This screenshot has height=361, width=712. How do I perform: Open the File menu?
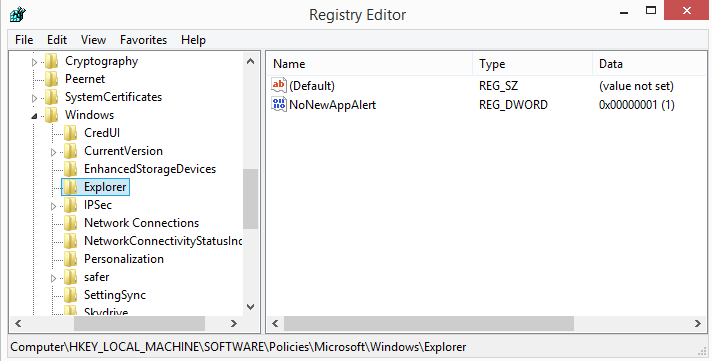pos(24,40)
